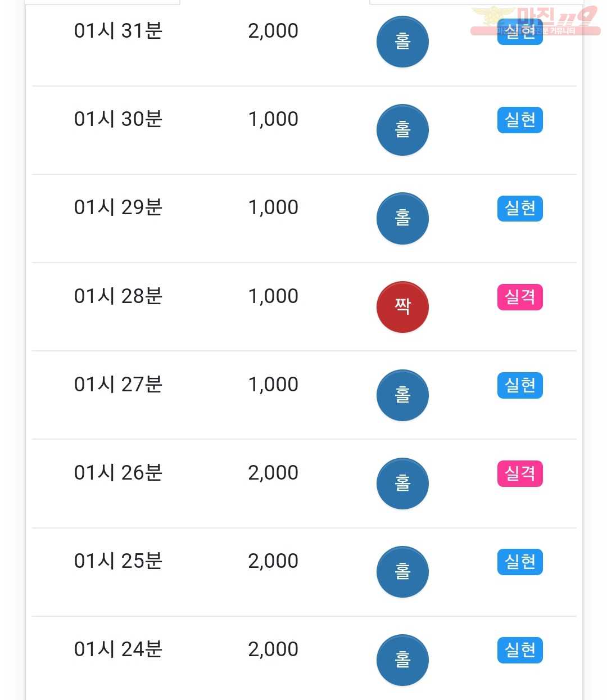Select the pink 실격 badge at 01시 26분
This screenshot has height=700, width=607.
point(520,473)
